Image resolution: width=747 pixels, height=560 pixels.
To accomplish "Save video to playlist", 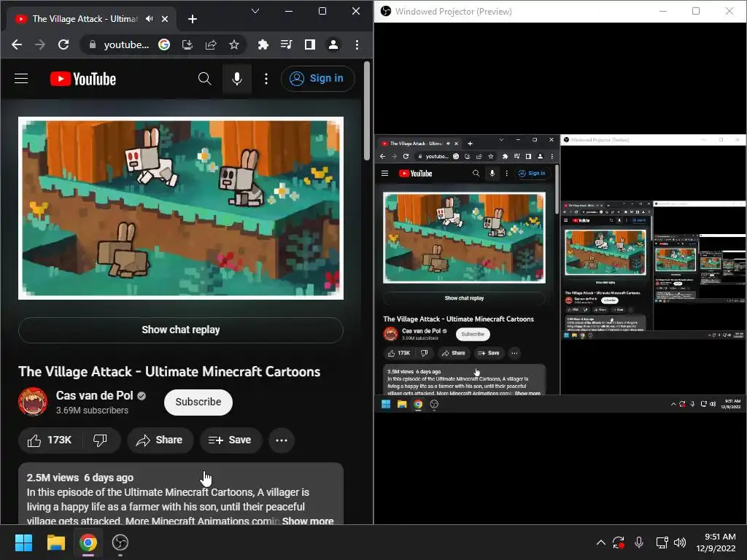I will click(x=231, y=440).
